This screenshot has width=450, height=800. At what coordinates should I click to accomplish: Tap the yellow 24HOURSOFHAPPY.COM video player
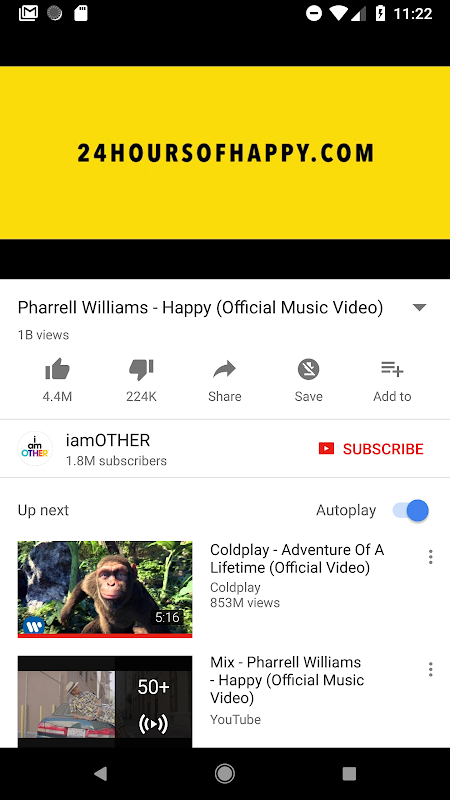tap(225, 153)
